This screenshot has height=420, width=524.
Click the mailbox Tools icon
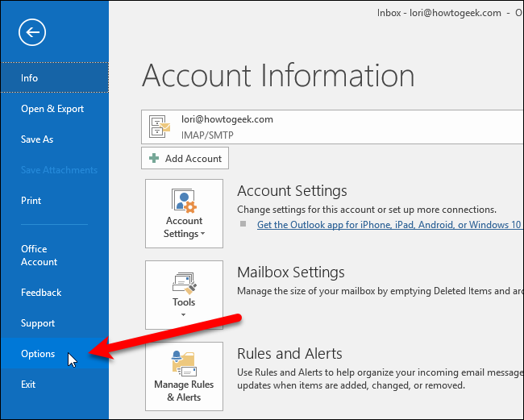tap(185, 281)
